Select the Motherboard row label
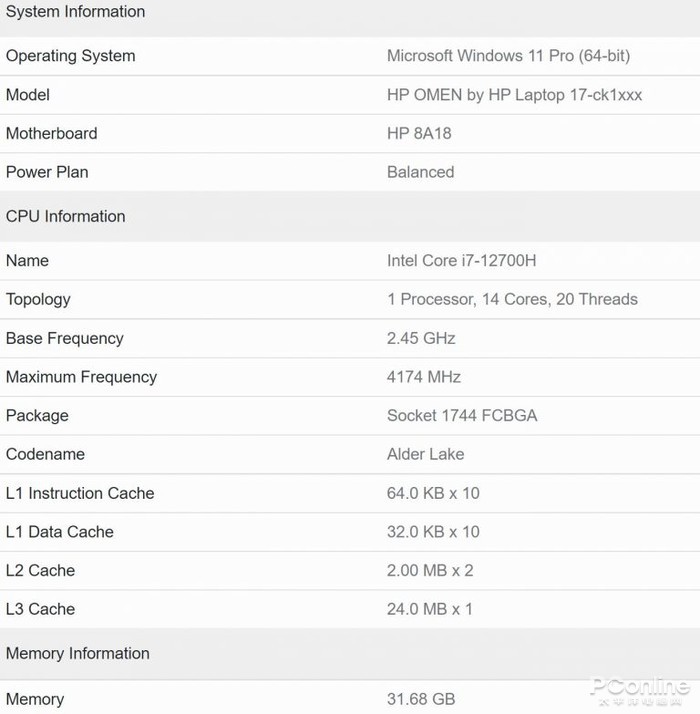Viewport: 700px width, 714px height. [52, 133]
